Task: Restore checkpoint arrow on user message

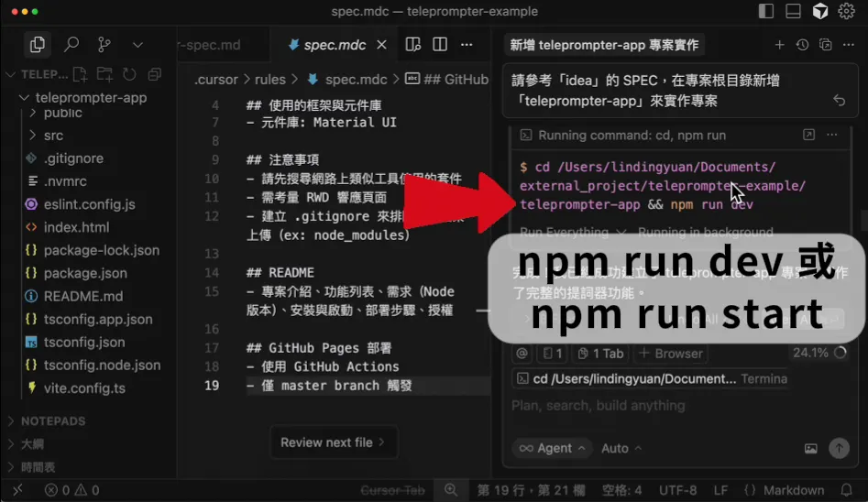Action: click(x=840, y=100)
